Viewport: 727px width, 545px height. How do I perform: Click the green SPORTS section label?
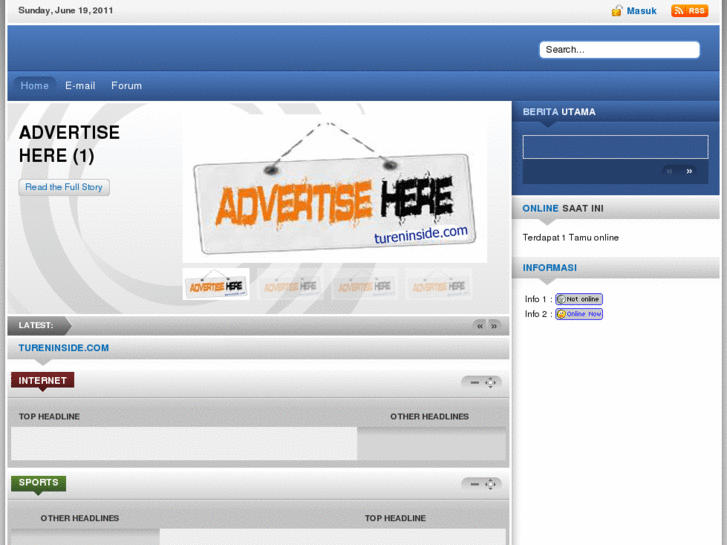(x=38, y=483)
